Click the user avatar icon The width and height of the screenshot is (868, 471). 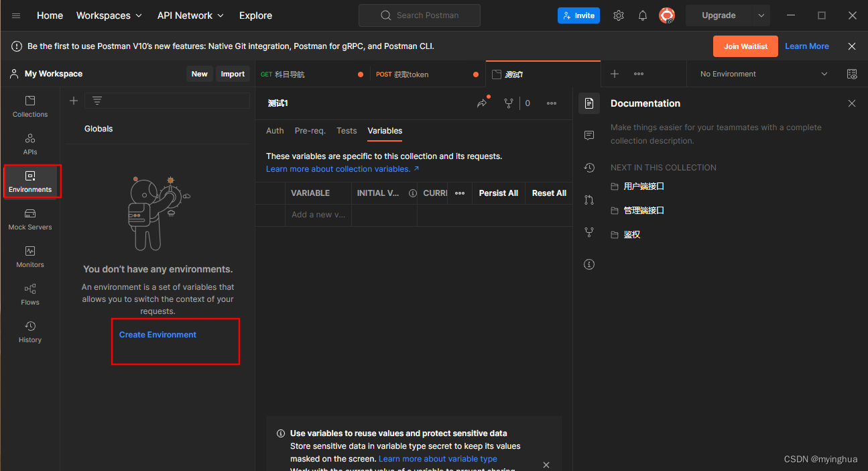click(667, 15)
